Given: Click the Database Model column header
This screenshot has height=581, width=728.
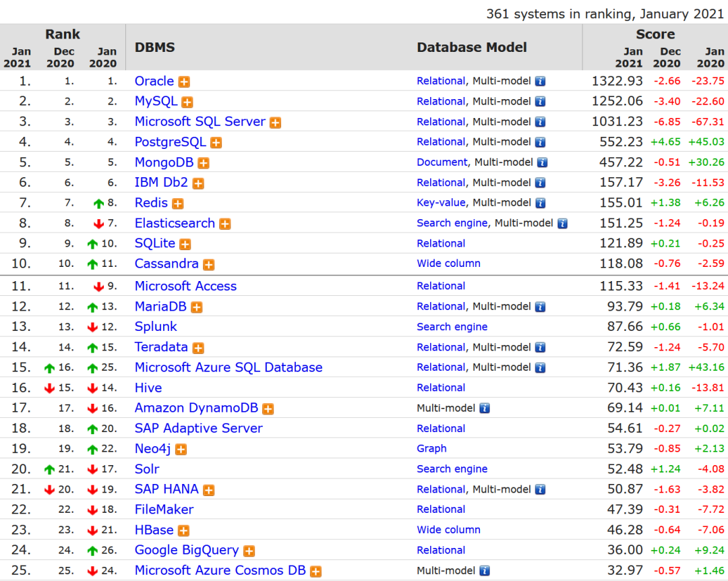Looking at the screenshot, I should pyautogui.click(x=472, y=47).
